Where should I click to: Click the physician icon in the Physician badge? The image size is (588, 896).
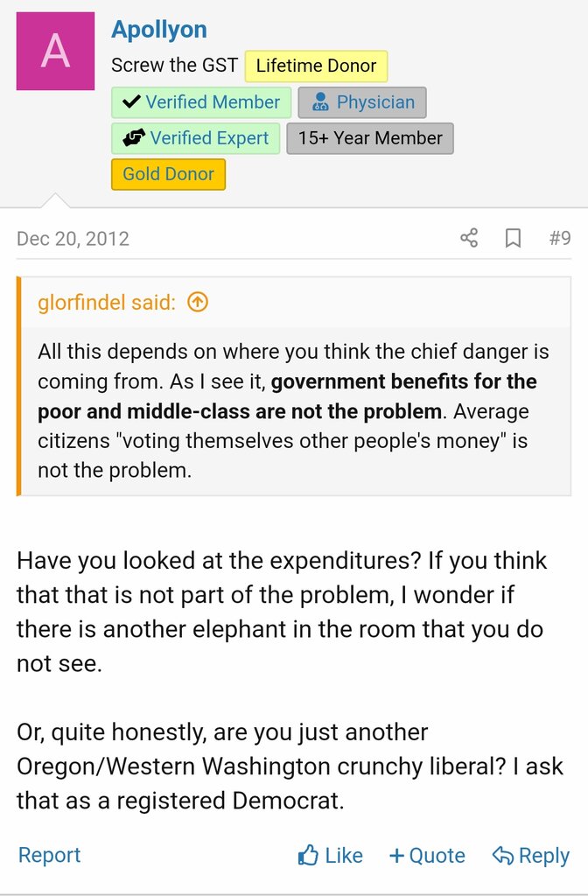pyautogui.click(x=321, y=102)
